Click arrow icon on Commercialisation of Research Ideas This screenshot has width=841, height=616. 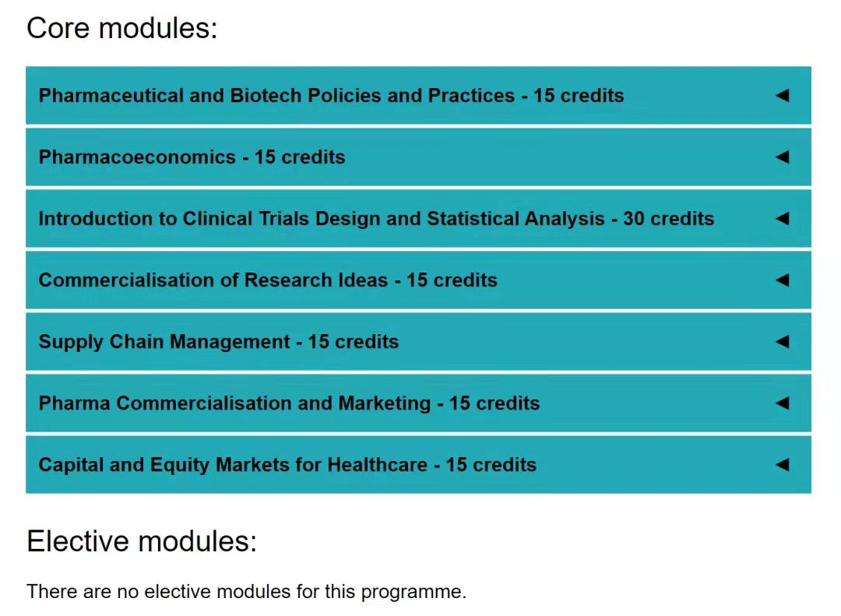[783, 280]
